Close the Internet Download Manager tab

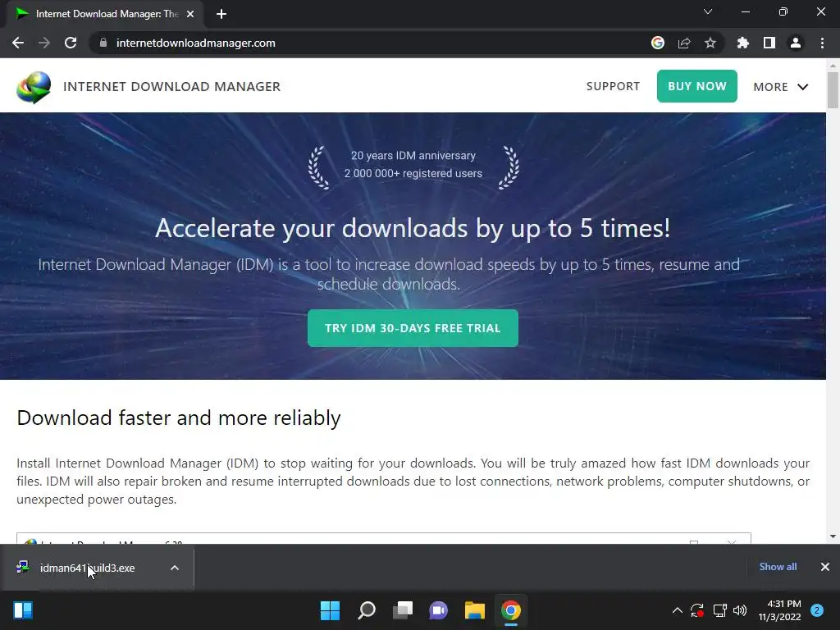190,15
